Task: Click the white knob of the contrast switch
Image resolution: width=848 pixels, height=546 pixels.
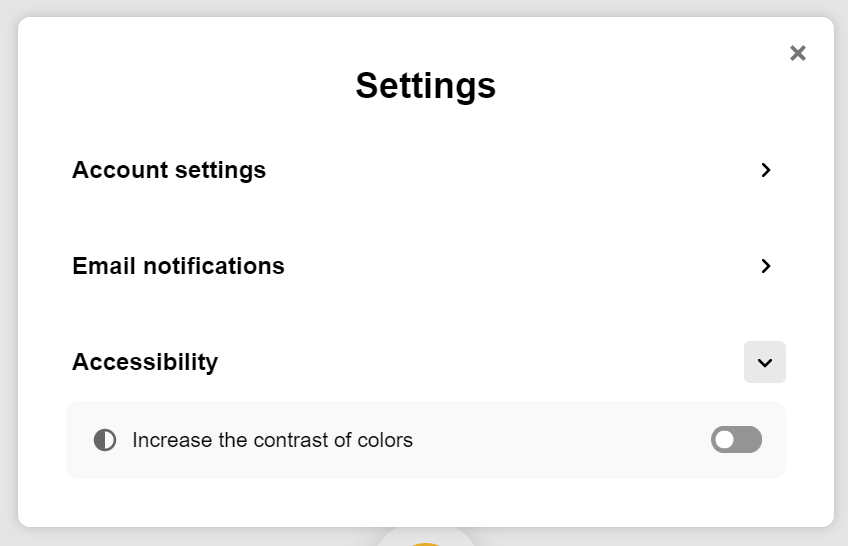Action: click(725, 440)
